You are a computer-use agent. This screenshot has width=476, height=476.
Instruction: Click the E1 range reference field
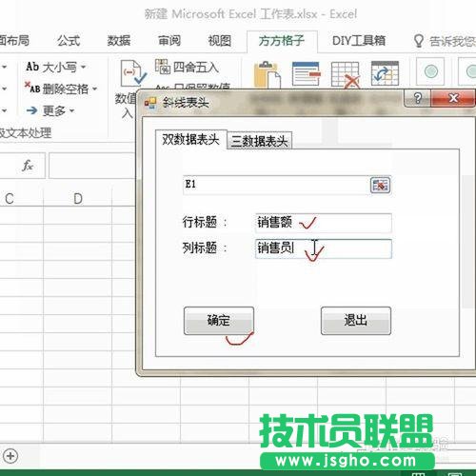pyautogui.click(x=276, y=185)
